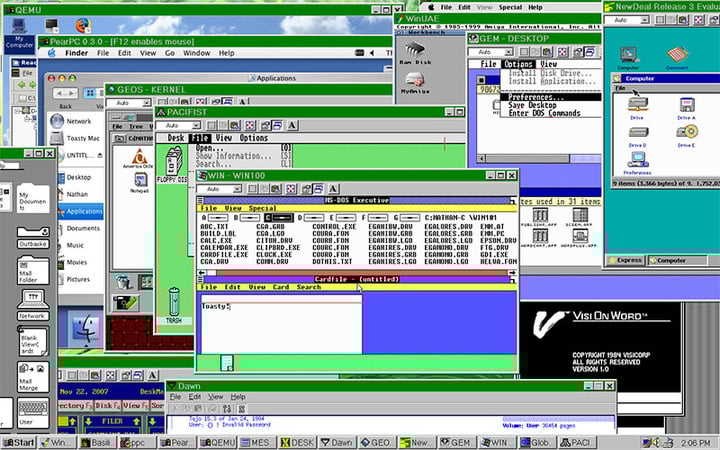Open the Card menu in Cardfile
The width and height of the screenshot is (720, 450).
pos(281,287)
